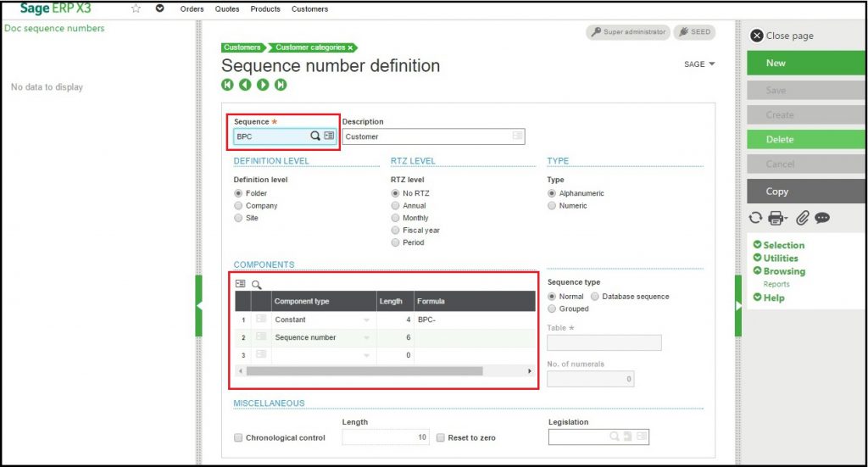
Task: Click the Components table horizontal scrollbar
Action: [x=364, y=371]
